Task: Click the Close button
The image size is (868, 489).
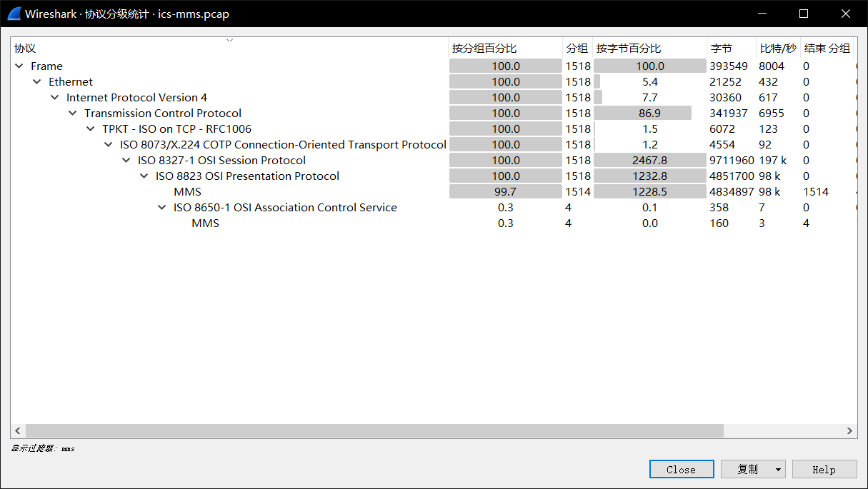Action: click(682, 469)
